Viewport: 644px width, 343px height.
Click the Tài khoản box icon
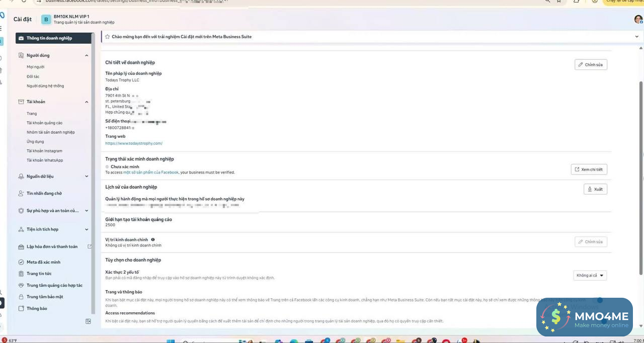click(x=21, y=102)
